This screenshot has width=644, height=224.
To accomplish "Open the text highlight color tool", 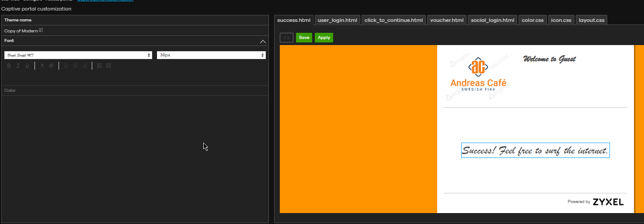I will click(x=51, y=66).
